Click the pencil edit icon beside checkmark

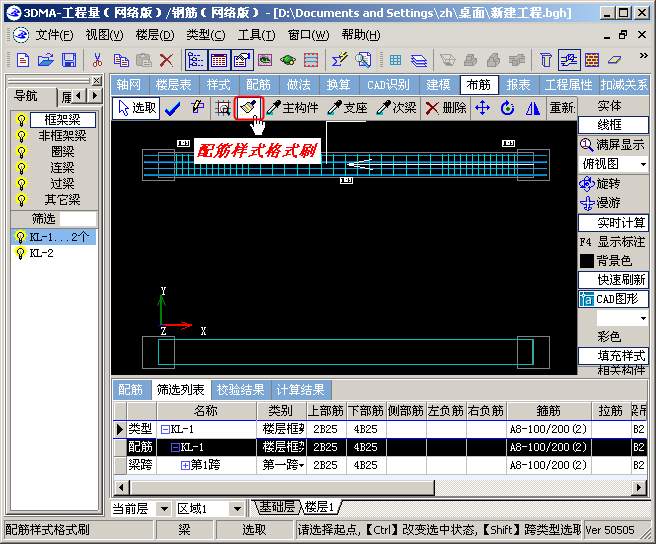(197, 107)
